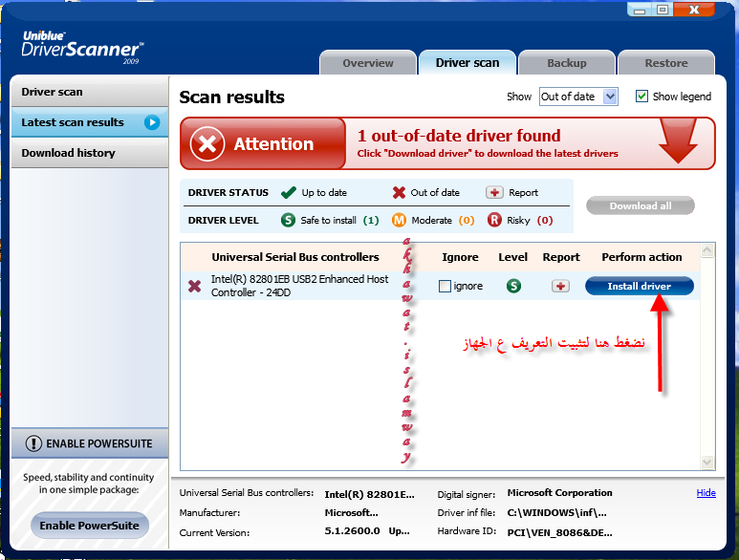Switch to the Overview tab
The image size is (739, 560).
coord(368,63)
